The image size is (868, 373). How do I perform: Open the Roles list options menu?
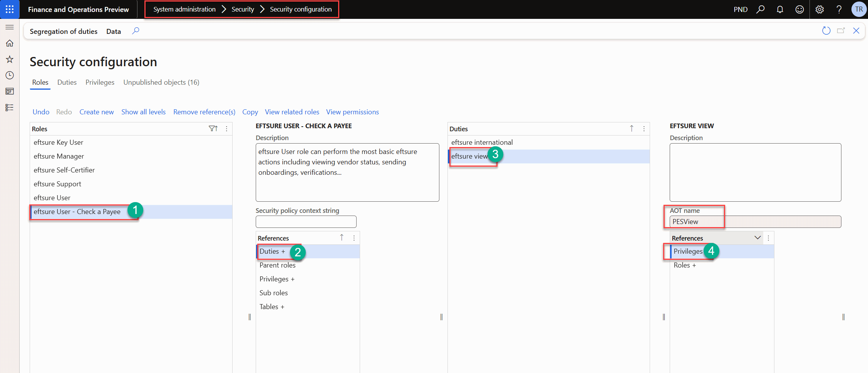point(226,129)
